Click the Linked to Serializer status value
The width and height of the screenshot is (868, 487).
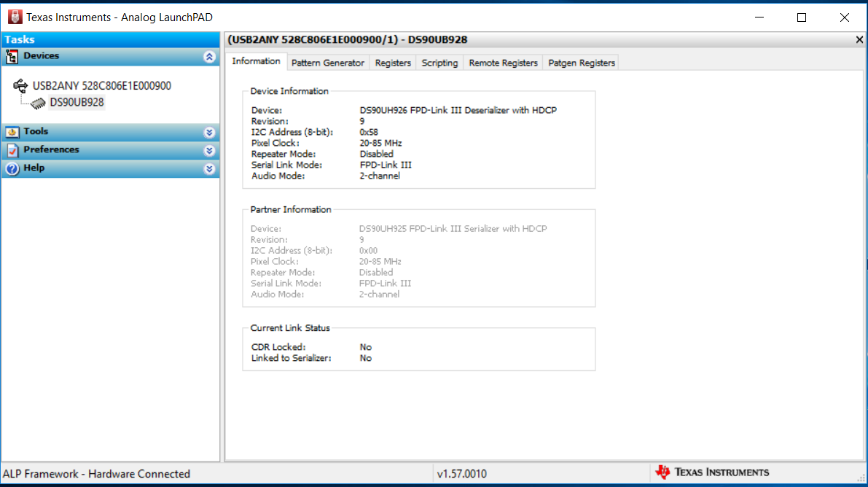pos(365,358)
